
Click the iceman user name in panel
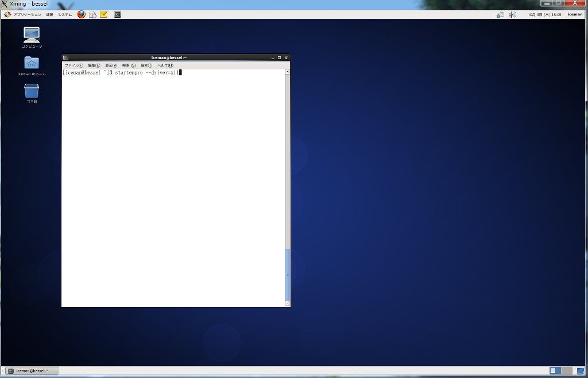[575, 14]
